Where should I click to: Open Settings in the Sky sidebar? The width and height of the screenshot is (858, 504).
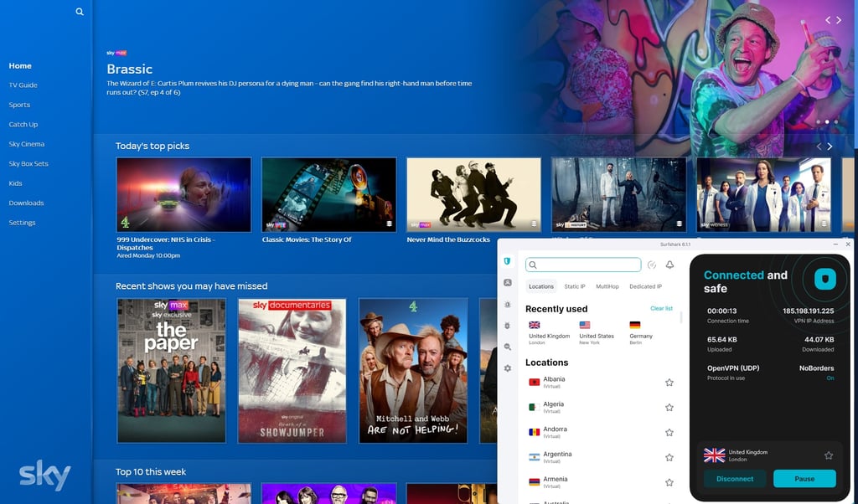(22, 223)
